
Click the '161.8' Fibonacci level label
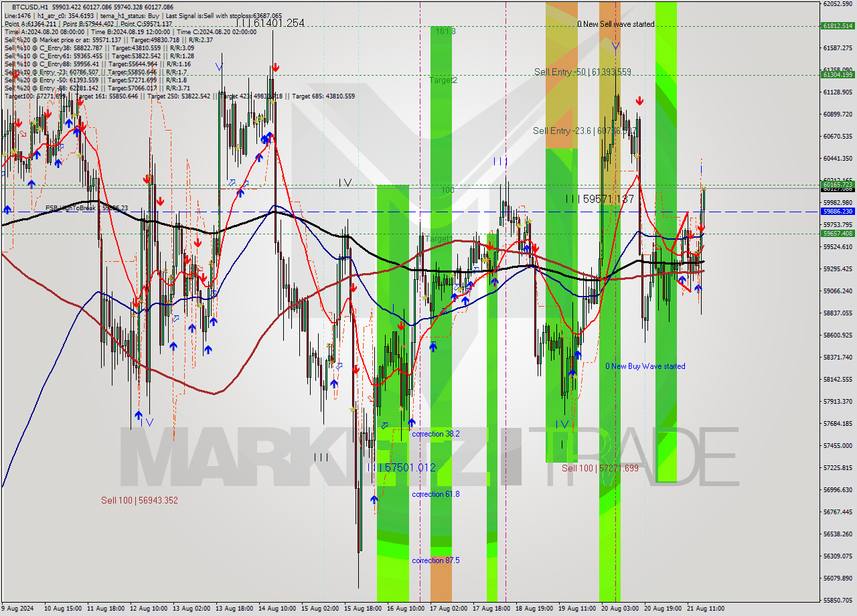click(445, 31)
